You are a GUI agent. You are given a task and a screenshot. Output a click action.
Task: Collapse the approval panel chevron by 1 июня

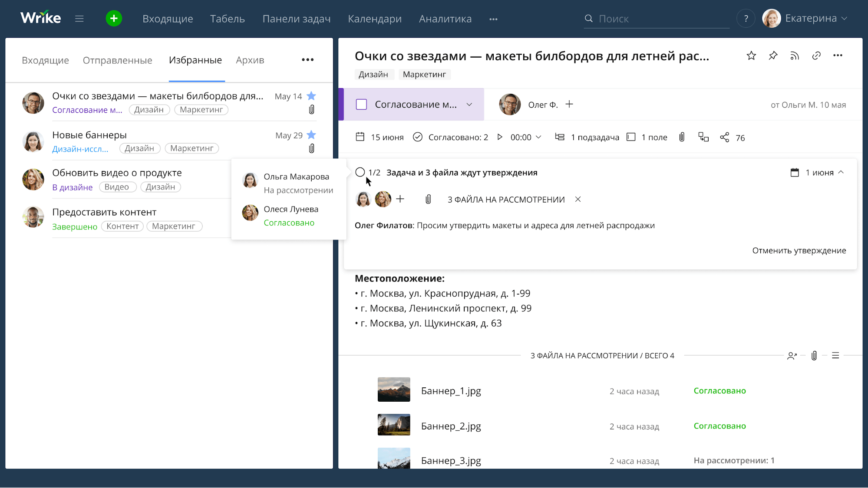[841, 172]
